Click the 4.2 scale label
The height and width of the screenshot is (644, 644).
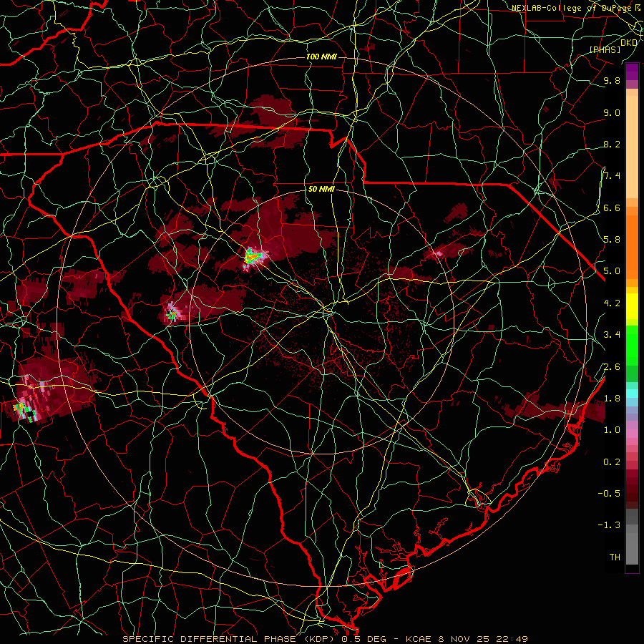tap(612, 303)
